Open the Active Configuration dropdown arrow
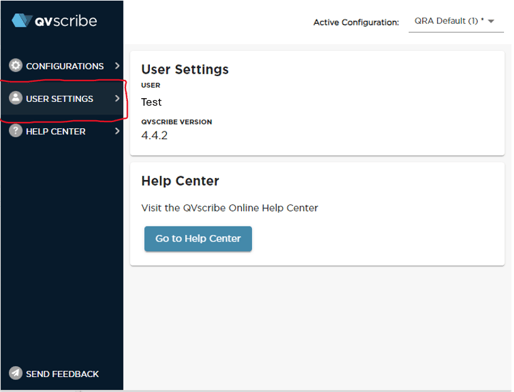 pos(491,21)
